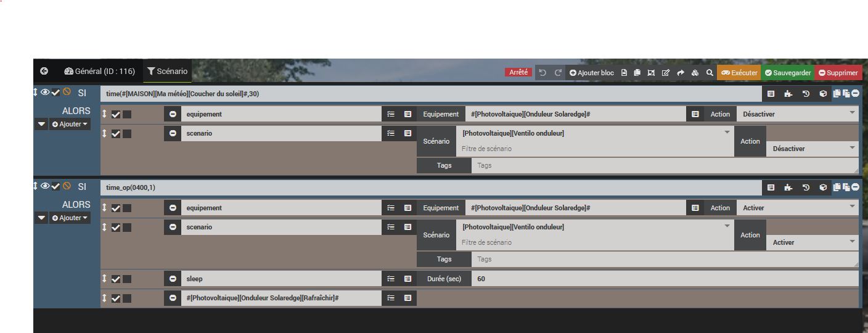Open the scénario dropdown of the first block
The width and height of the screenshot is (868, 333).
pyautogui.click(x=595, y=133)
